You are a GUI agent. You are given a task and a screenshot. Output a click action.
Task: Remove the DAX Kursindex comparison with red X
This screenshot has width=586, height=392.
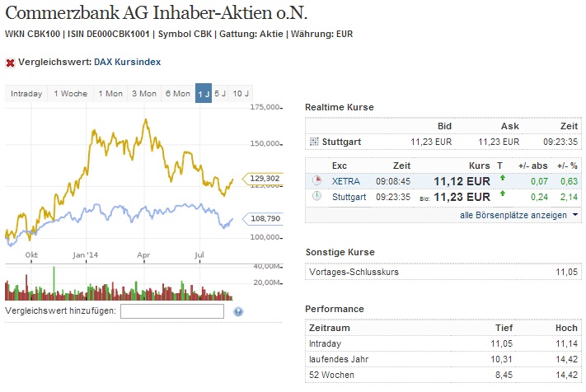click(10, 62)
